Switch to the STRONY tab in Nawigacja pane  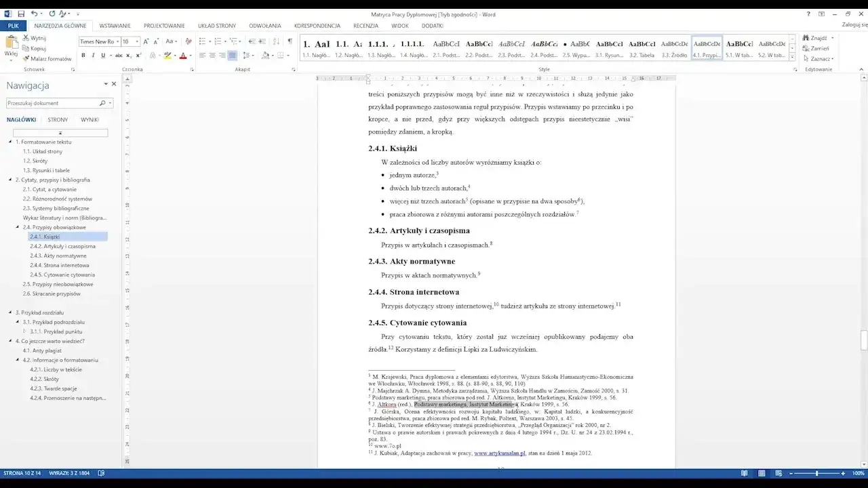coord(58,119)
